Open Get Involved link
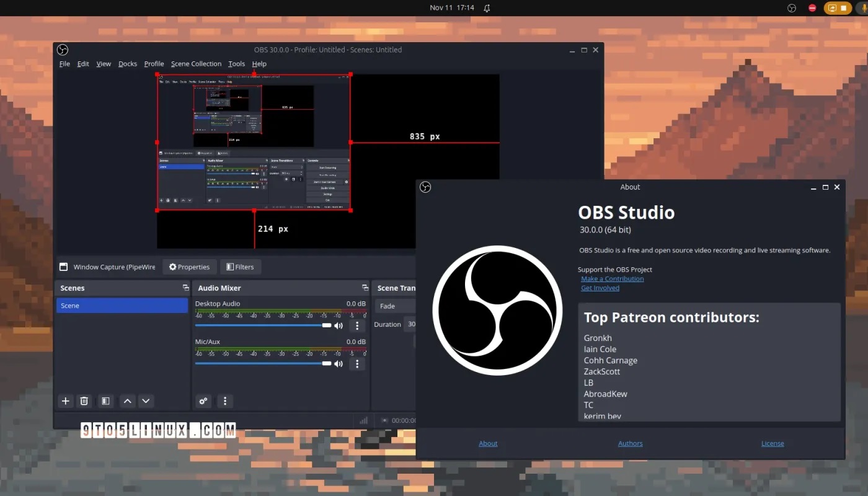 point(600,288)
